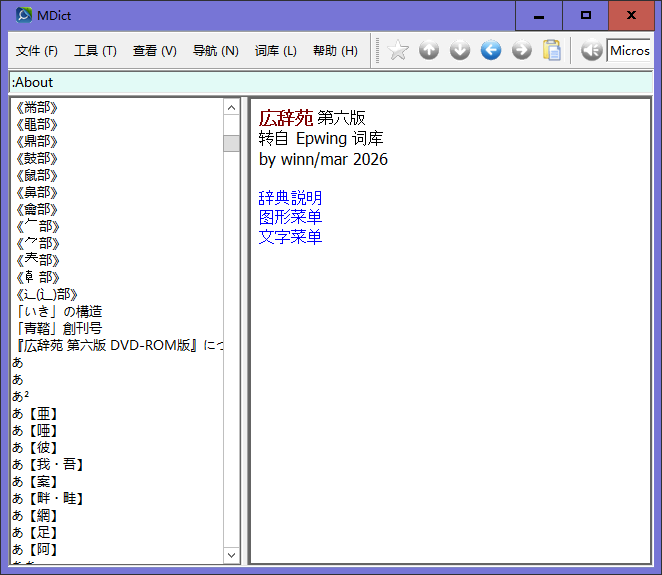The image size is (662, 575).
Task: Follow the 图形菜单 link
Action: click(290, 217)
